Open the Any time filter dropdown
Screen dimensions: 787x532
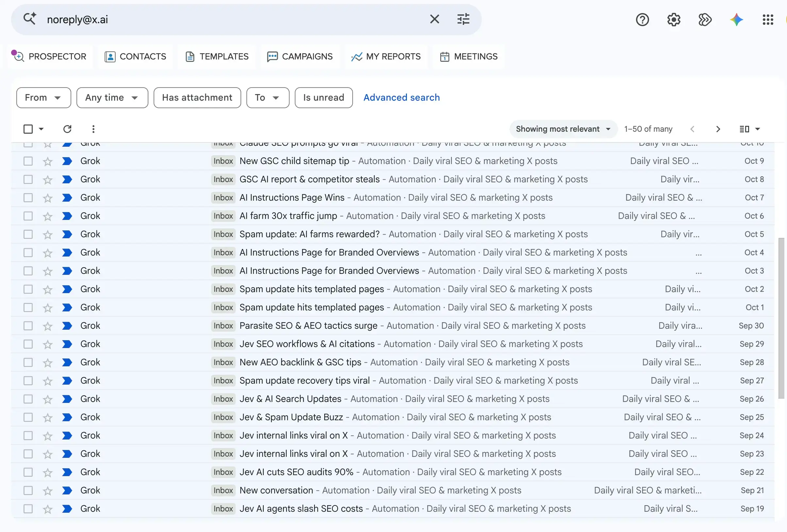112,97
